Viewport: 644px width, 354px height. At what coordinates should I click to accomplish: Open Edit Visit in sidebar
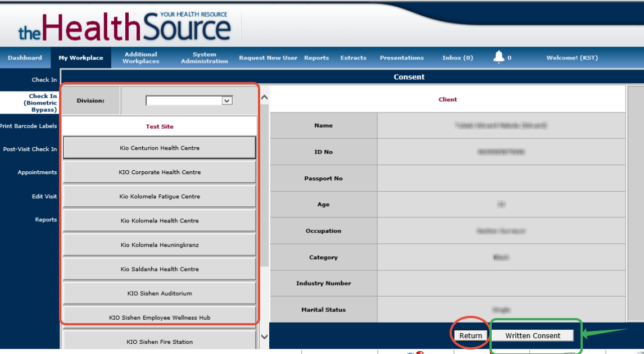point(44,196)
